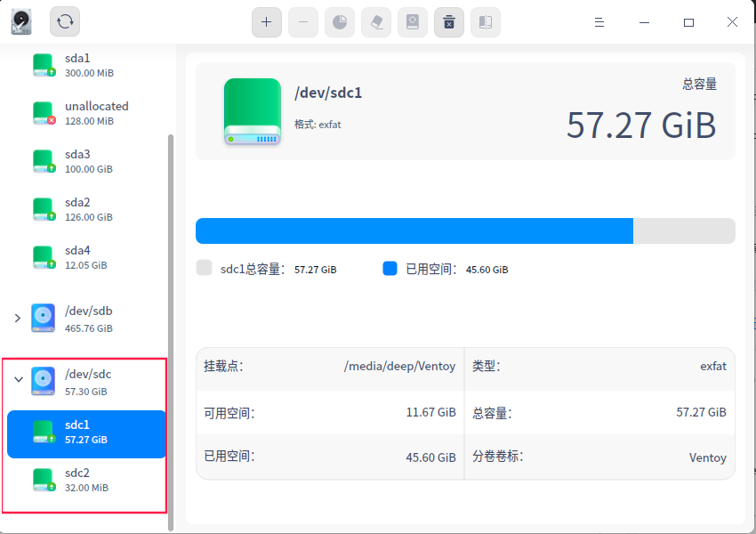This screenshot has width=756, height=534.
Task: Click the toolbar icon right of eraser
Action: [412, 22]
